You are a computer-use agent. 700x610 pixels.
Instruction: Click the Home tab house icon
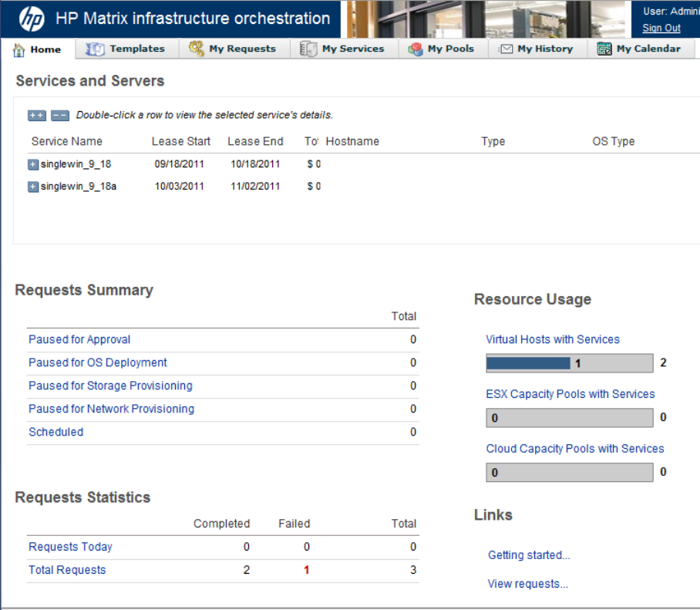19,49
